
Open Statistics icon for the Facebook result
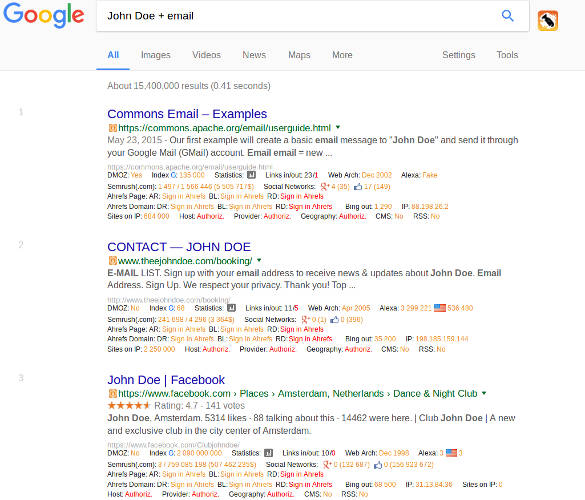(x=269, y=453)
